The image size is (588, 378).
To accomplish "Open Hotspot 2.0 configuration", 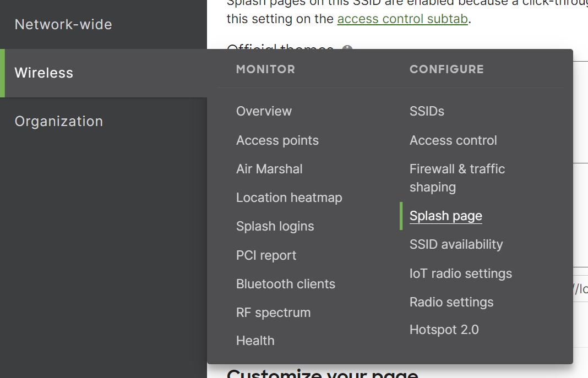I will coord(444,330).
